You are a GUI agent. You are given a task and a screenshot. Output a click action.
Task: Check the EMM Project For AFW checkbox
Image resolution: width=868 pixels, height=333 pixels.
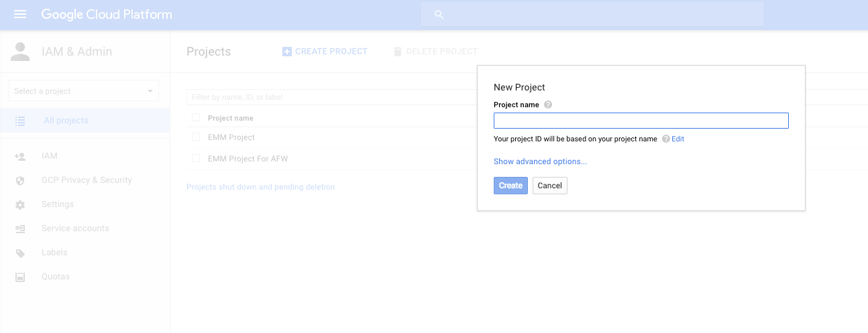pos(196,159)
